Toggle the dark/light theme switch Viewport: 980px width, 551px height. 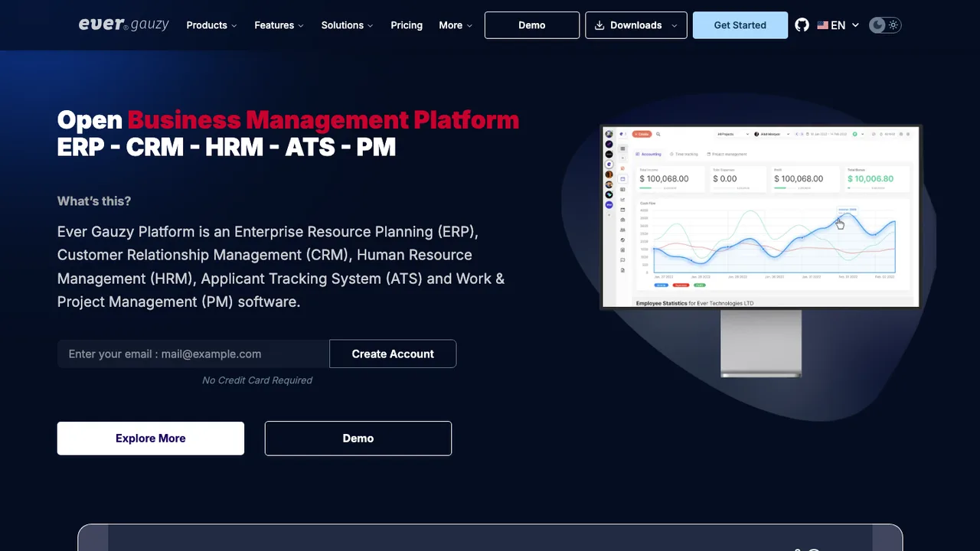pos(885,25)
